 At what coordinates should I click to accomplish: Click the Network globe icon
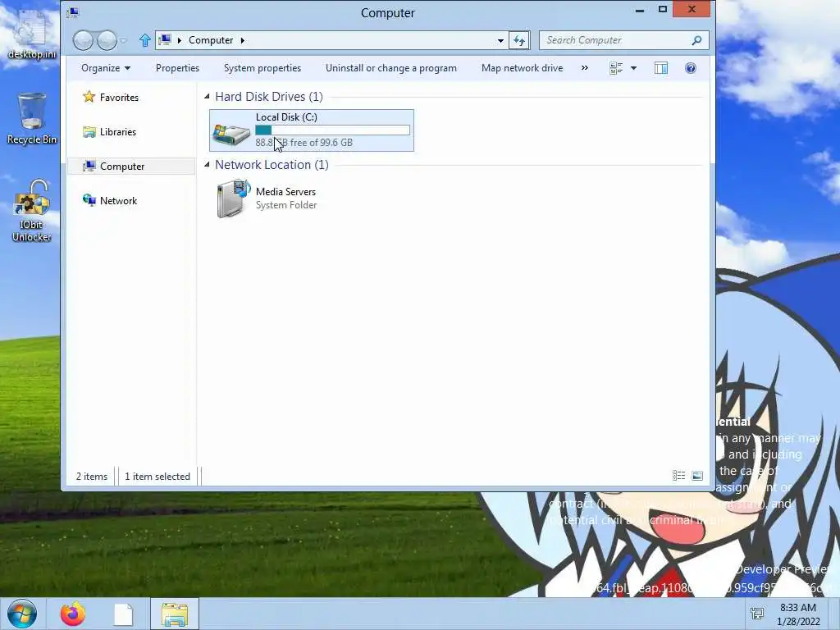click(89, 200)
